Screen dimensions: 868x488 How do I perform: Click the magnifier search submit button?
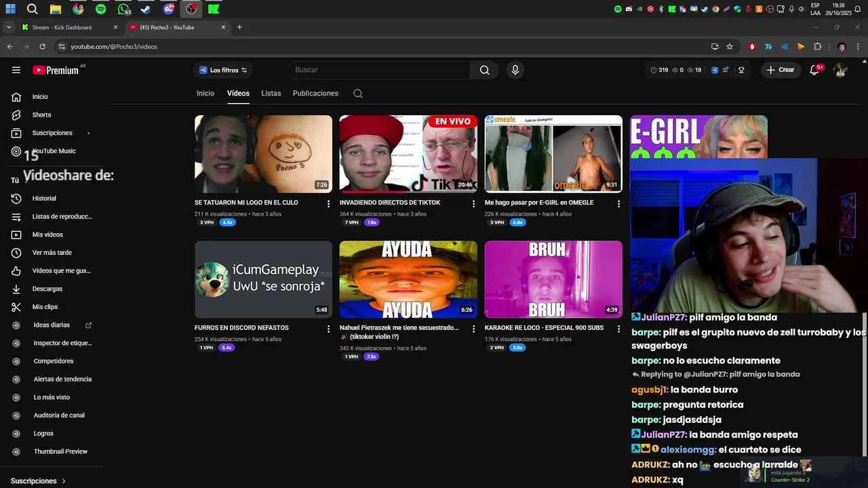point(484,70)
